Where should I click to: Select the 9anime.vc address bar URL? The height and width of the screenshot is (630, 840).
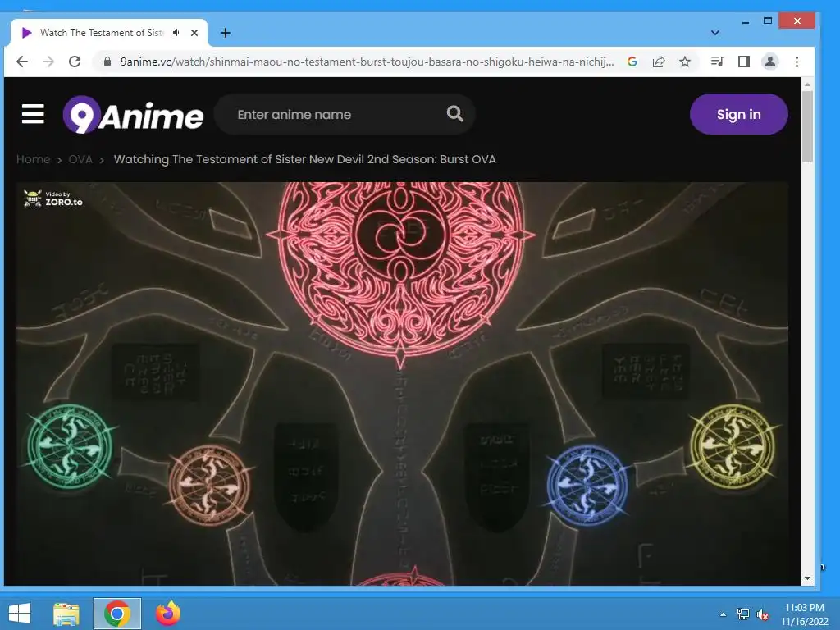tap(367, 62)
